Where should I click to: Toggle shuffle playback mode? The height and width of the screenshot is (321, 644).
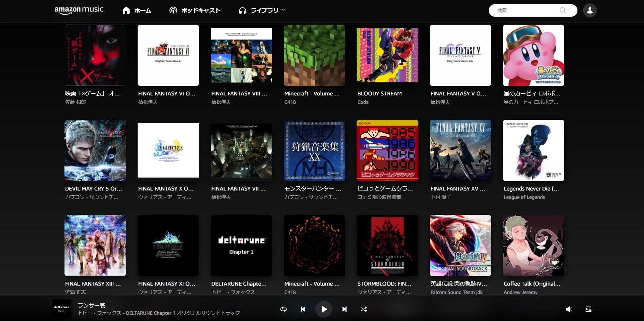point(364,309)
